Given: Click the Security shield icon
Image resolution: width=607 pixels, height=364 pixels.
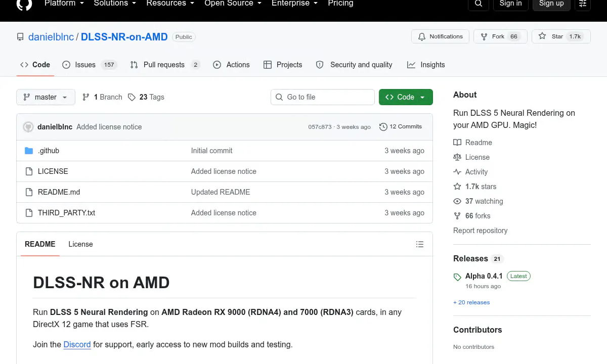Looking at the screenshot, I should click(320, 65).
